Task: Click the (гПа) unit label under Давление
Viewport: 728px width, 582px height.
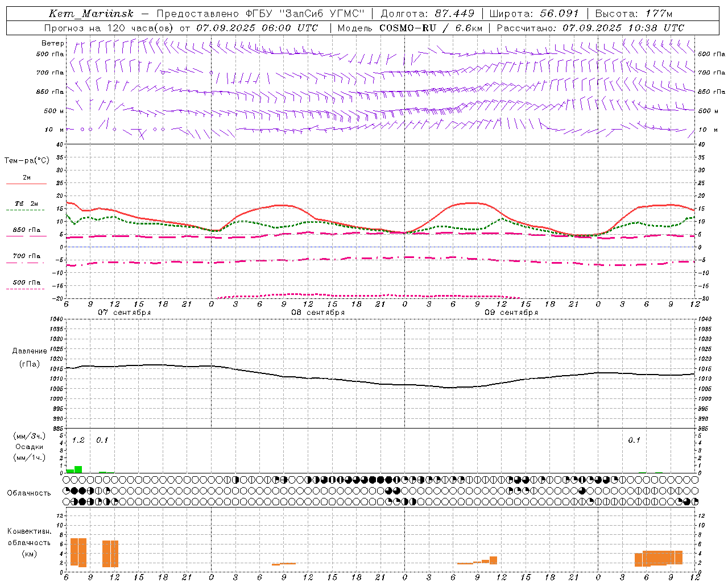Action: (30, 364)
